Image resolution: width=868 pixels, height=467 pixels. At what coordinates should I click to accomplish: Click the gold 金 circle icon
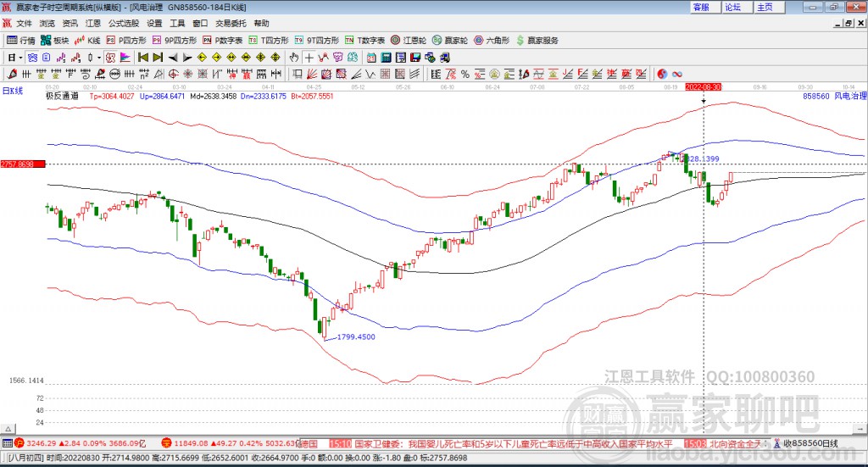point(494,74)
